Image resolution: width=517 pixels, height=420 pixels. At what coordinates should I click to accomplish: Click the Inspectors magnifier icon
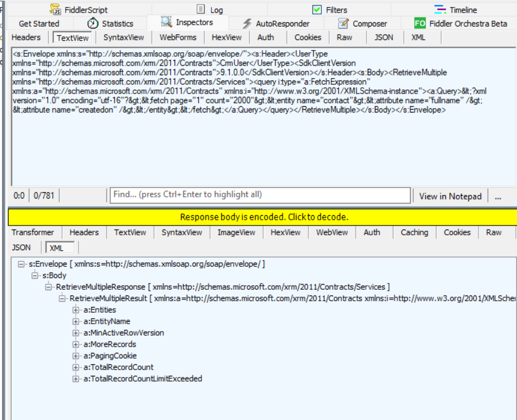point(167,22)
